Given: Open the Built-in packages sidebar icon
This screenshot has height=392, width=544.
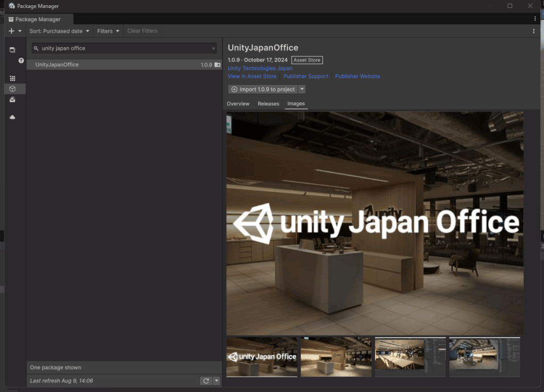Looking at the screenshot, I should tap(13, 100).
